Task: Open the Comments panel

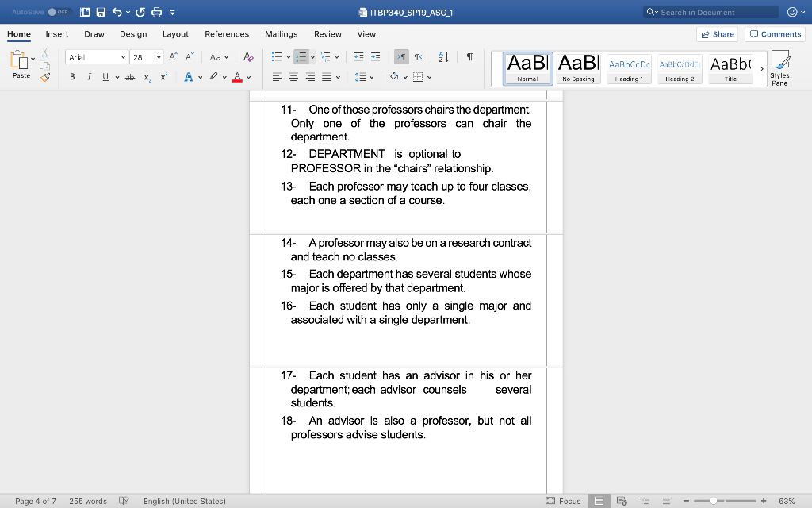Action: 775,34
